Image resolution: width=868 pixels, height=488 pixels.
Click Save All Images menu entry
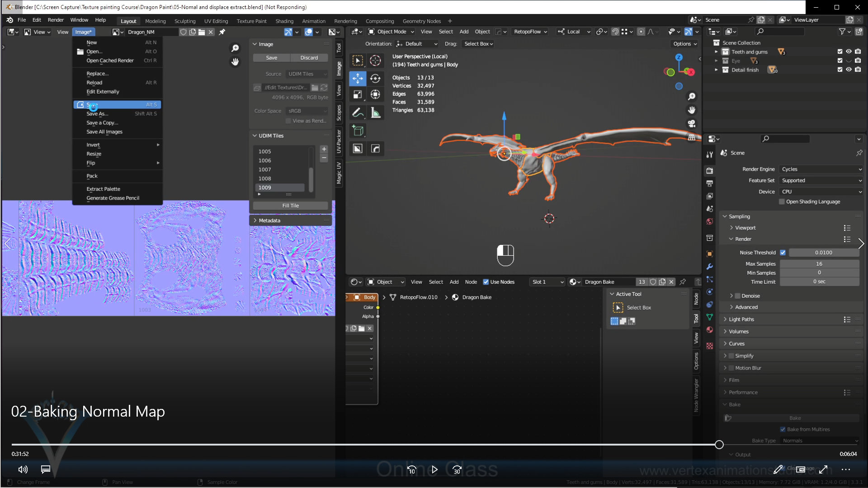pyautogui.click(x=118, y=132)
